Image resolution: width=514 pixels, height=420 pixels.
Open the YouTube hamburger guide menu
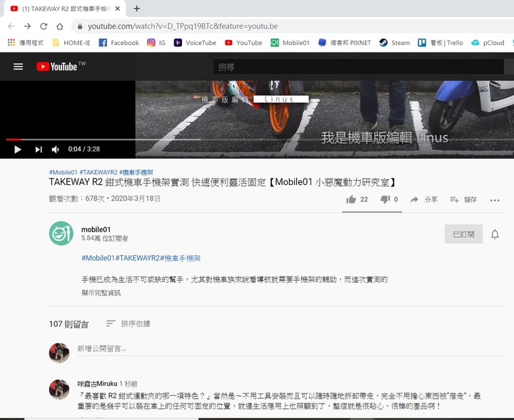coord(18,67)
